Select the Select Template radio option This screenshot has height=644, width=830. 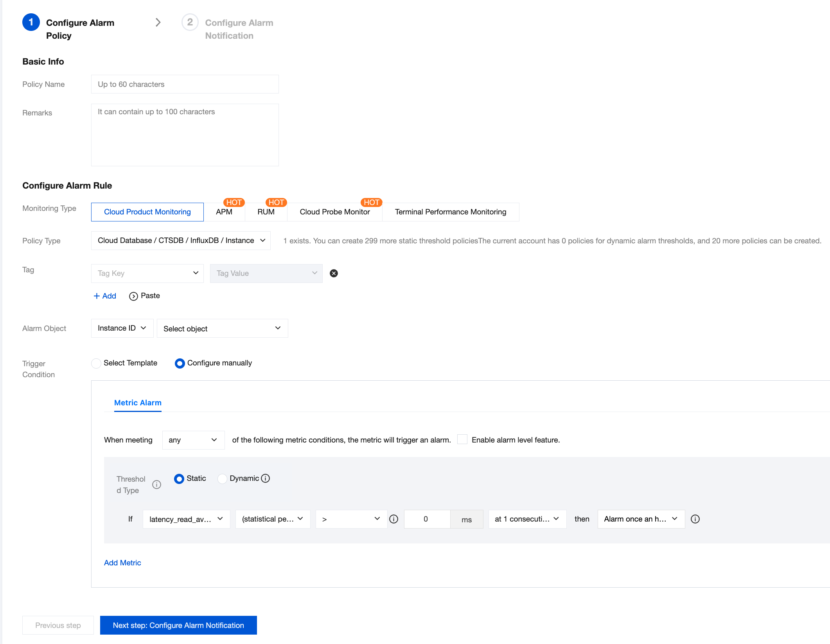[x=96, y=363]
